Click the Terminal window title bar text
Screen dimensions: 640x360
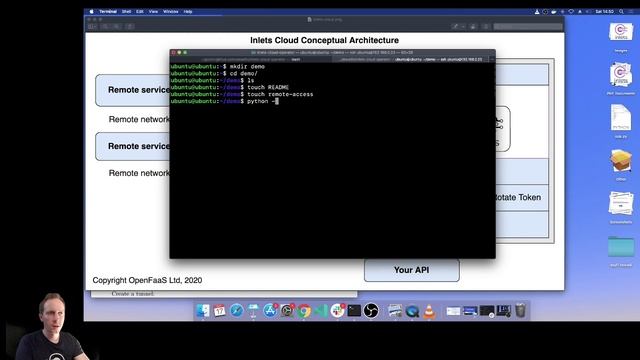[332, 53]
